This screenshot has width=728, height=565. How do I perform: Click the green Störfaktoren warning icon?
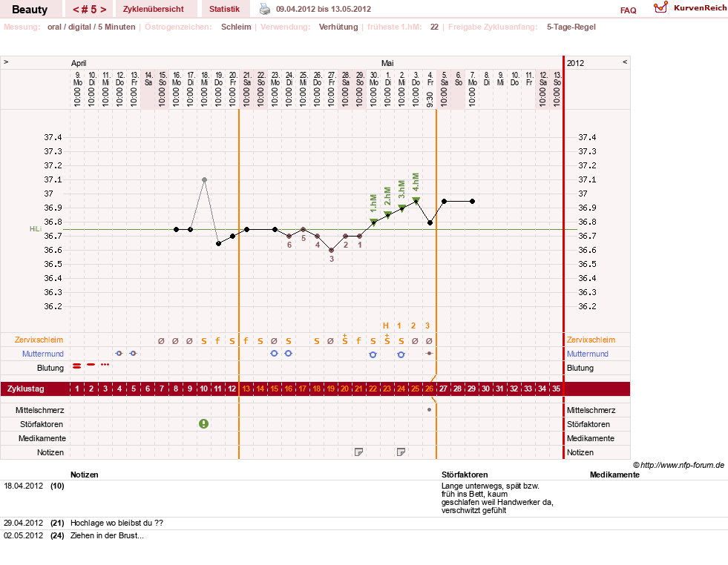(x=203, y=423)
